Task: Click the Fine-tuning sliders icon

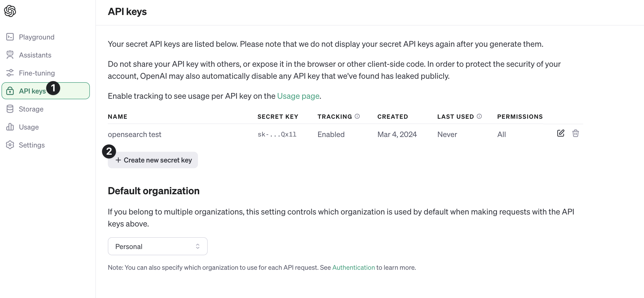Action: tap(10, 73)
